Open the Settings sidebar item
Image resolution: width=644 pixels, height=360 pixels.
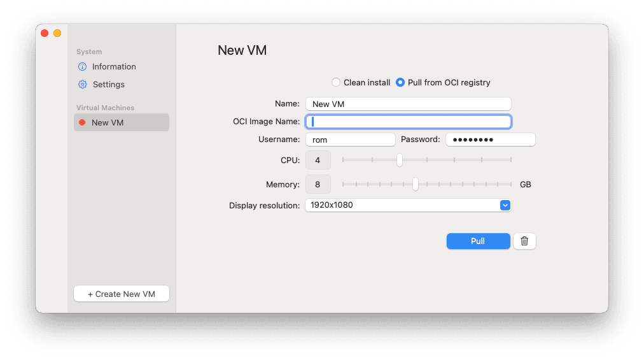(109, 85)
